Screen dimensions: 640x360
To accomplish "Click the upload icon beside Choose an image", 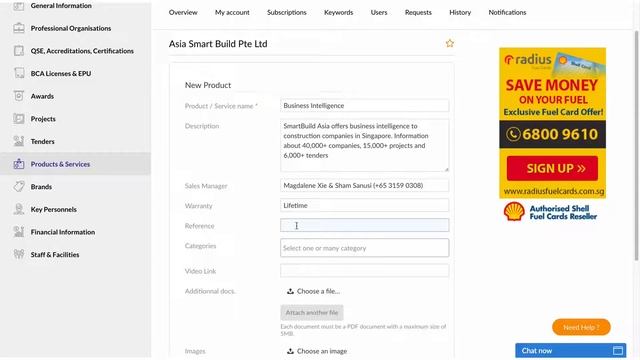I will pyautogui.click(x=290, y=351).
